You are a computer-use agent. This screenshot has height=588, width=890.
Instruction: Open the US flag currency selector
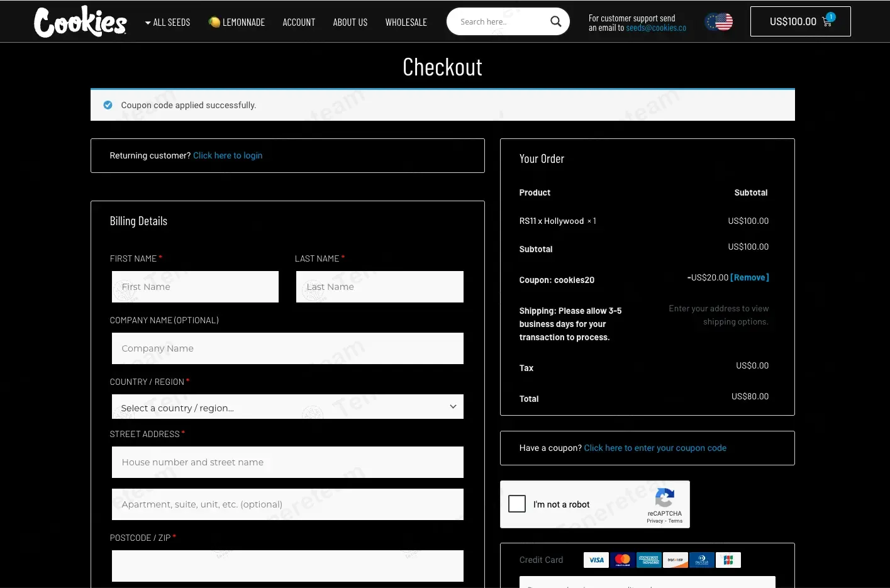click(x=719, y=22)
